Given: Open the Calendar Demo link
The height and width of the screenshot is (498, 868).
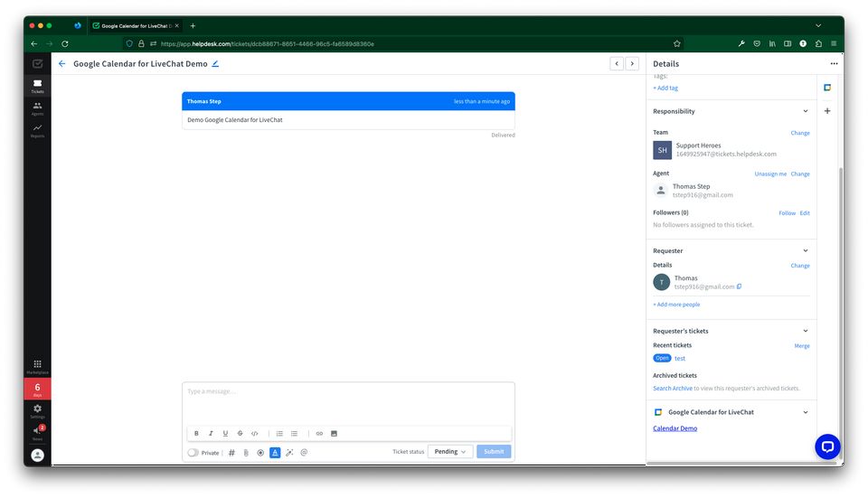Looking at the screenshot, I should pos(675,428).
